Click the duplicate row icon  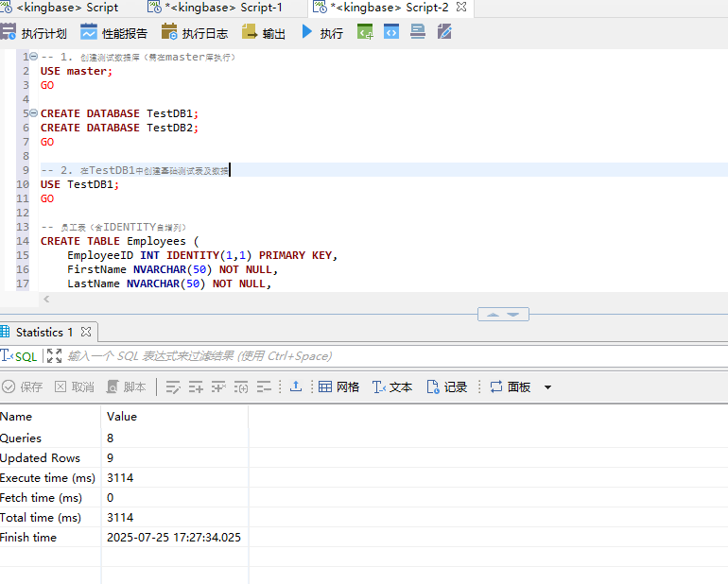pos(241,386)
